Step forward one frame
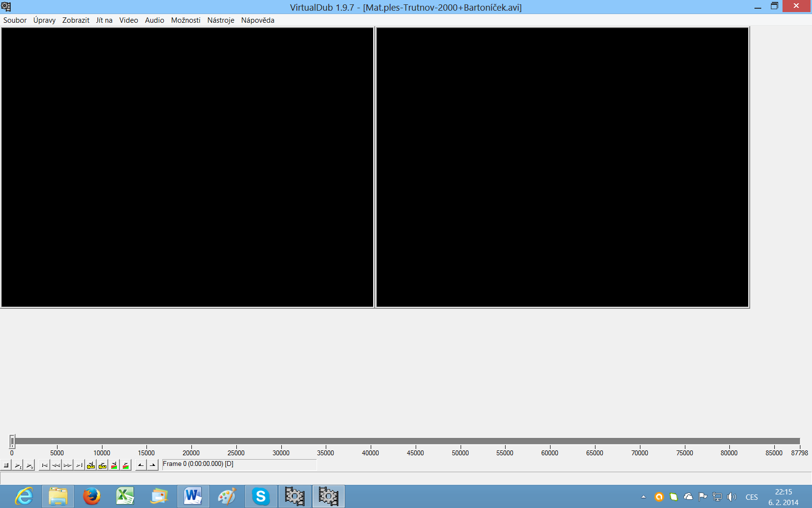Screen dimensions: 812x508 [68, 465]
